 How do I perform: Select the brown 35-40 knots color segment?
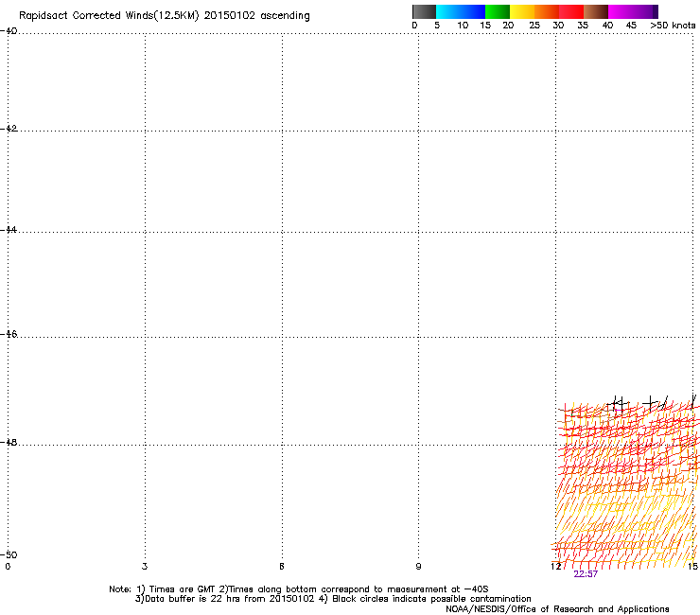596,11
